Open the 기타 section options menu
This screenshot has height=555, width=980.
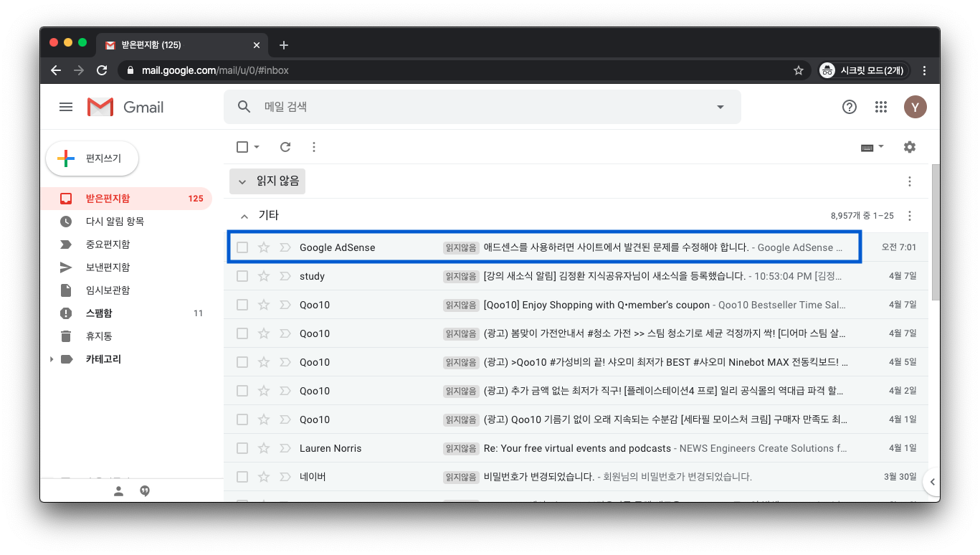tap(910, 216)
